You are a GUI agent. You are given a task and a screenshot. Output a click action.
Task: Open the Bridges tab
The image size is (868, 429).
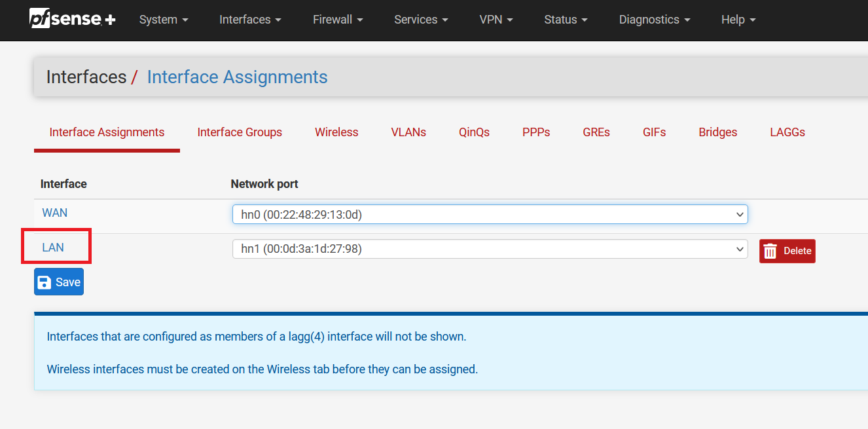pyautogui.click(x=717, y=132)
